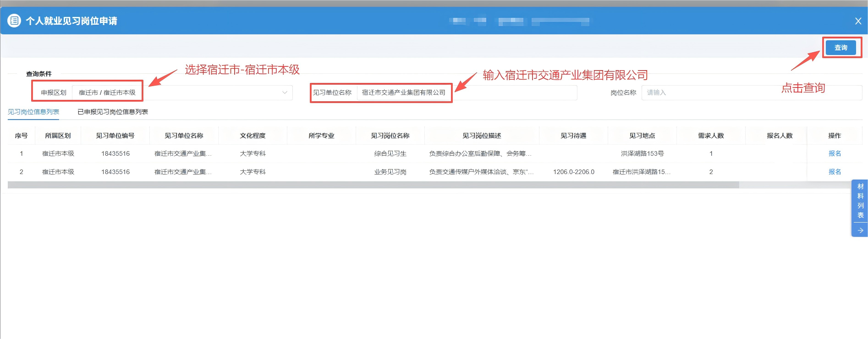Switch to the 见习岗位信息列表 tab

(33, 112)
